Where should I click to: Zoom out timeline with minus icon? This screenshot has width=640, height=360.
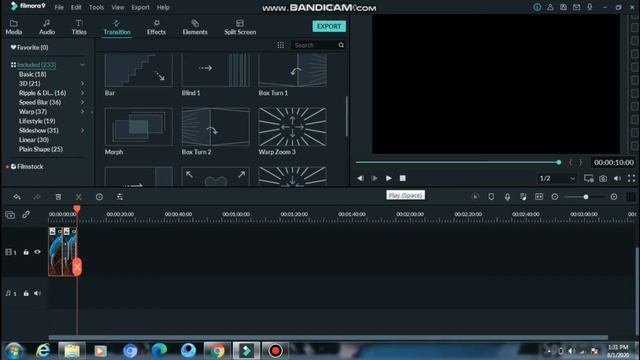pos(555,197)
